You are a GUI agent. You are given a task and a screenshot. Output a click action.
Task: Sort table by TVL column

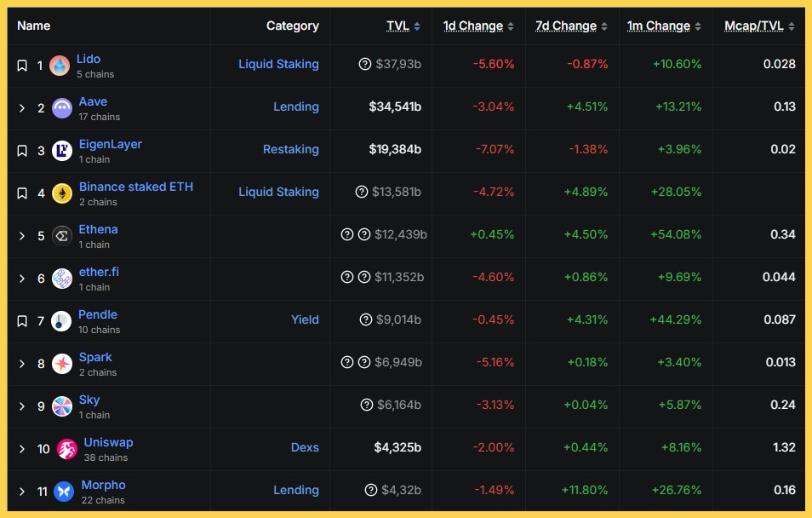click(403, 26)
